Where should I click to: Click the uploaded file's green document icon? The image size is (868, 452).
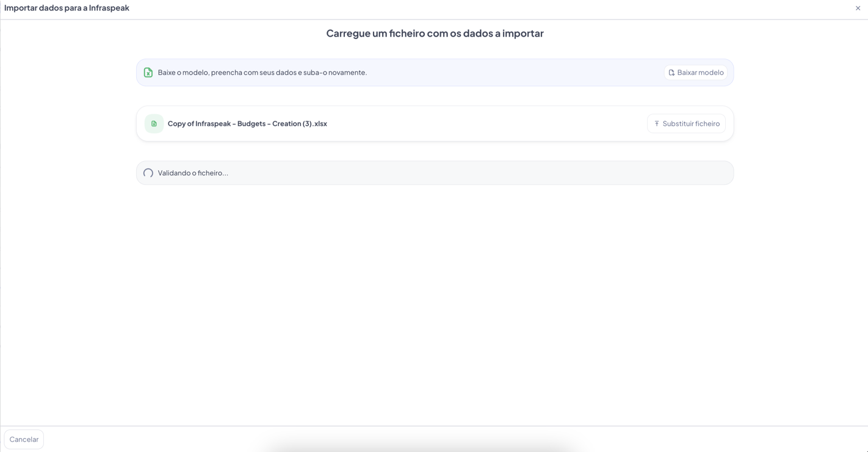click(x=154, y=124)
